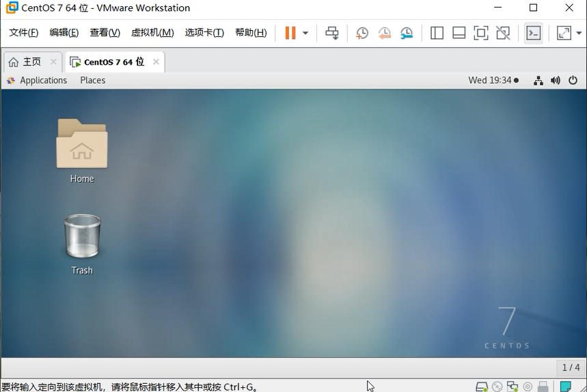Click the hard disk device status icon
The height and width of the screenshot is (392, 587).
pyautogui.click(x=482, y=387)
